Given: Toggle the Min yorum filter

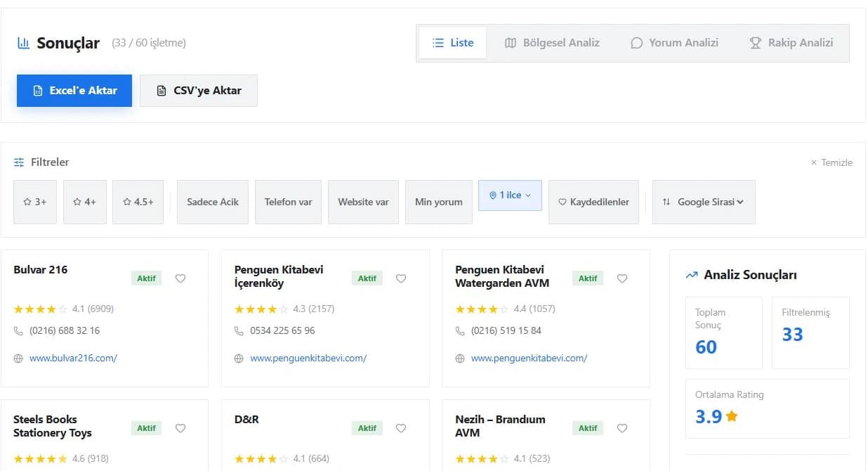Looking at the screenshot, I should tap(439, 202).
